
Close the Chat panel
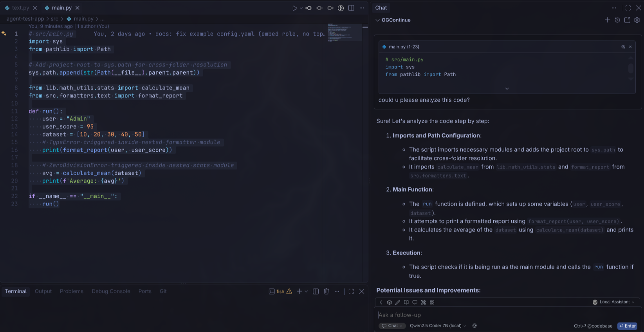639,8
